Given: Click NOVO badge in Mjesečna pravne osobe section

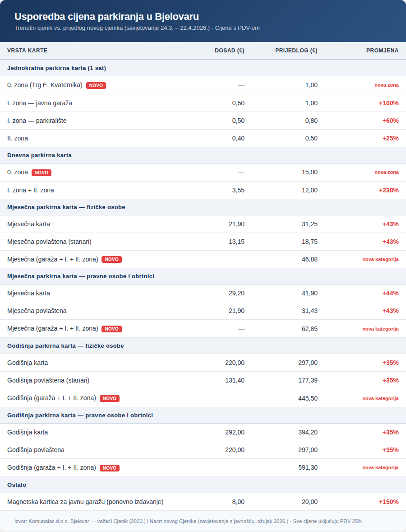Looking at the screenshot, I should click(111, 329).
